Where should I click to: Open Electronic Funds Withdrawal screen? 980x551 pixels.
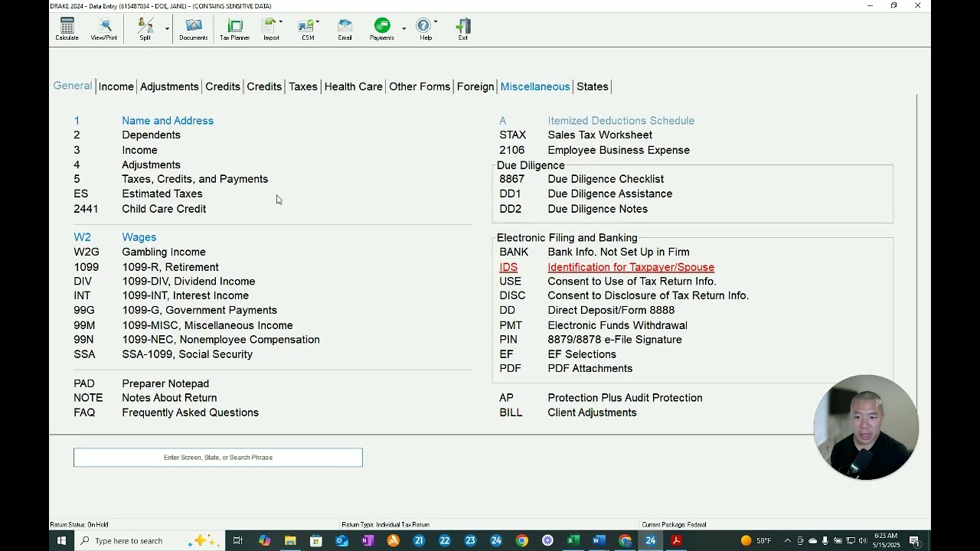pos(617,325)
